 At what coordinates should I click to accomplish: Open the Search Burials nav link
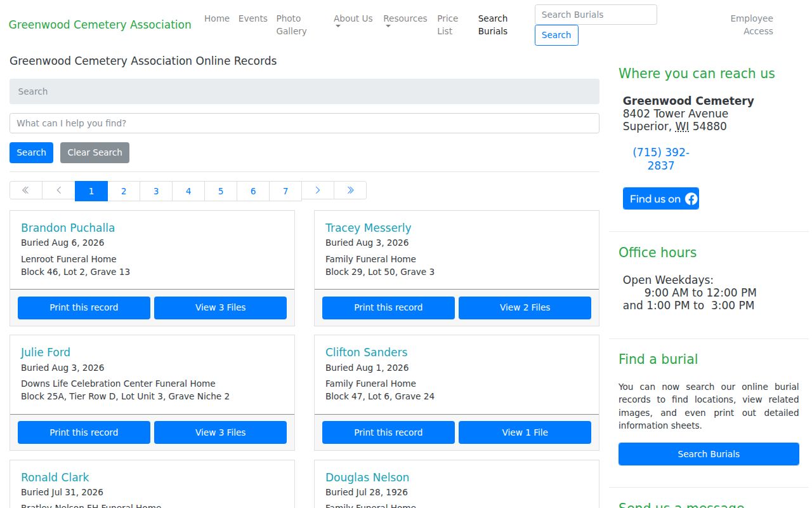click(493, 25)
